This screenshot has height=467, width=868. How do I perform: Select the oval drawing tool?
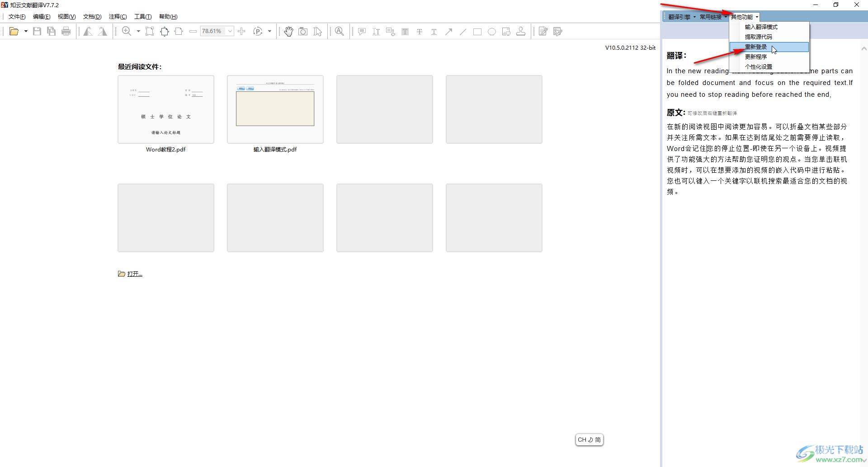tap(492, 32)
